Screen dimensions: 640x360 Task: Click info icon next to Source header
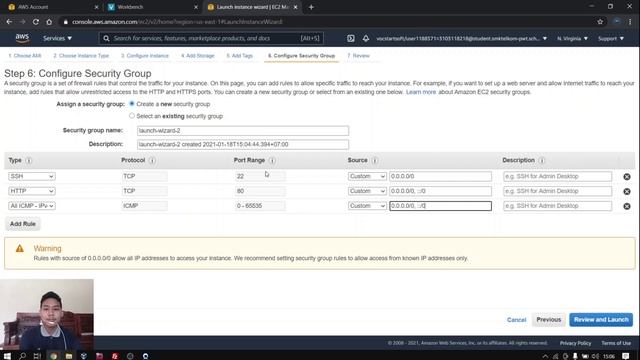(374, 160)
